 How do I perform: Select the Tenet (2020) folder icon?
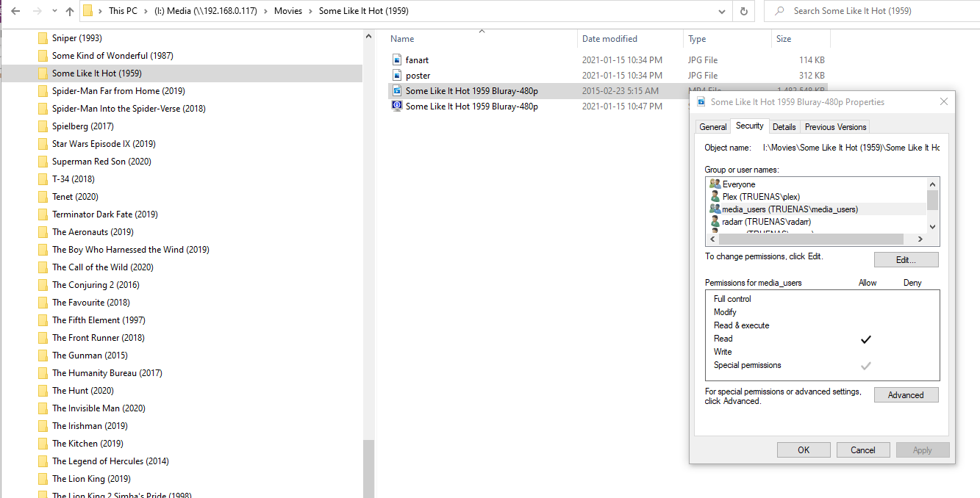[x=43, y=197]
